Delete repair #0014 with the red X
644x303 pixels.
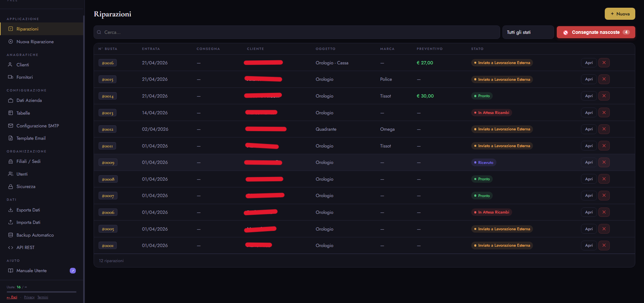pyautogui.click(x=604, y=96)
